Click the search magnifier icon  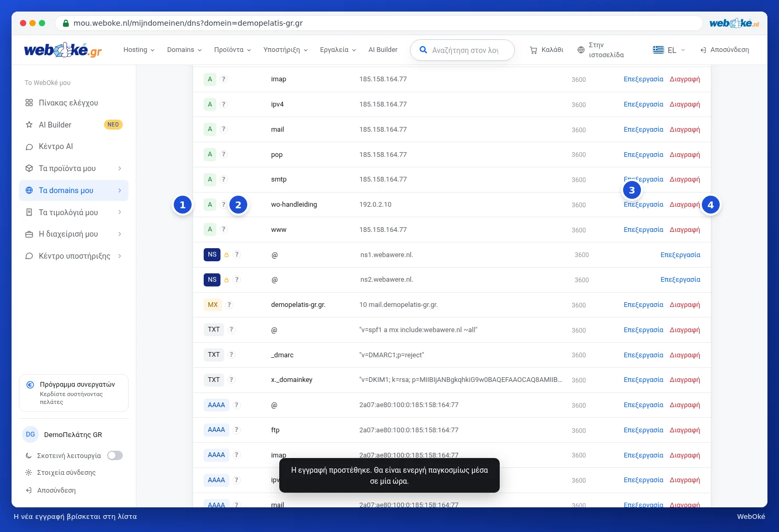point(423,50)
